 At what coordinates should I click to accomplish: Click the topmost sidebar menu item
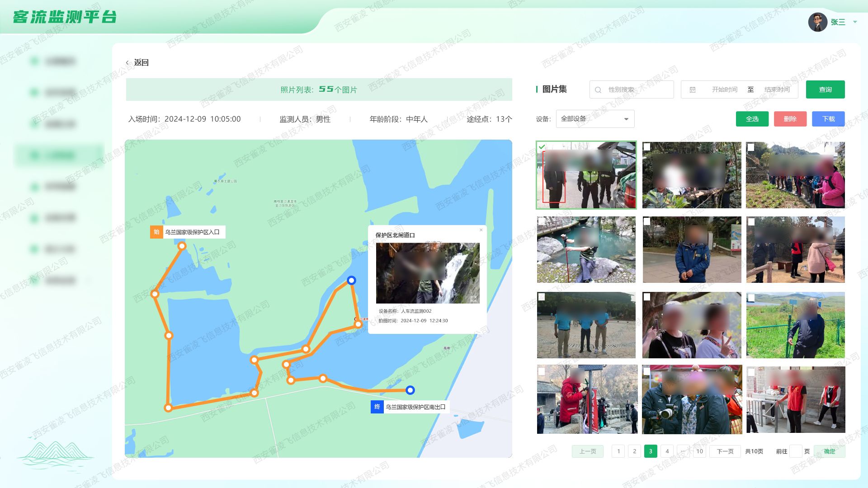[54, 61]
